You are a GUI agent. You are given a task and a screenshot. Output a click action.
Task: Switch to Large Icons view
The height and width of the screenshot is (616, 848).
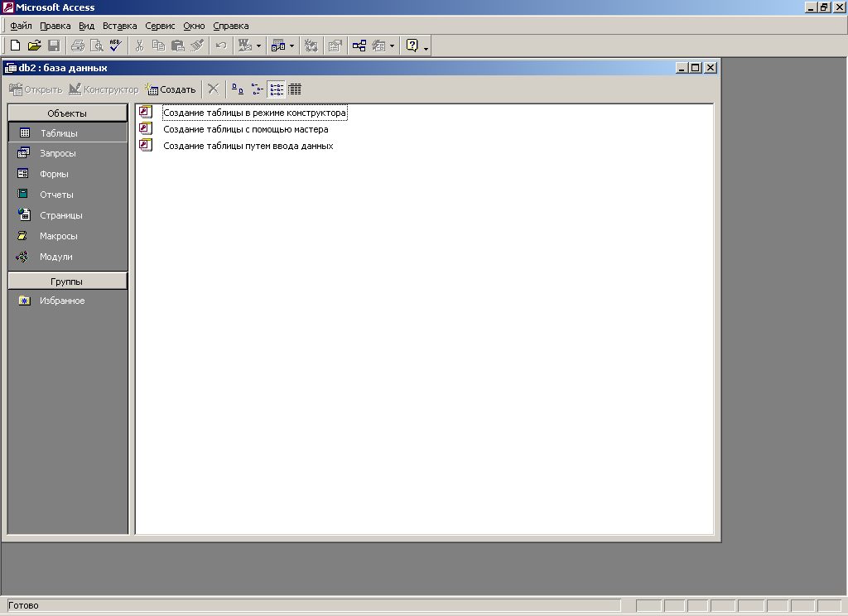click(238, 89)
